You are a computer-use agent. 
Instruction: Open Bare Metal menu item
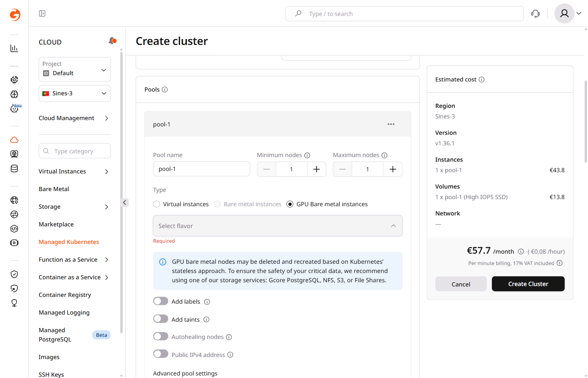coord(54,189)
